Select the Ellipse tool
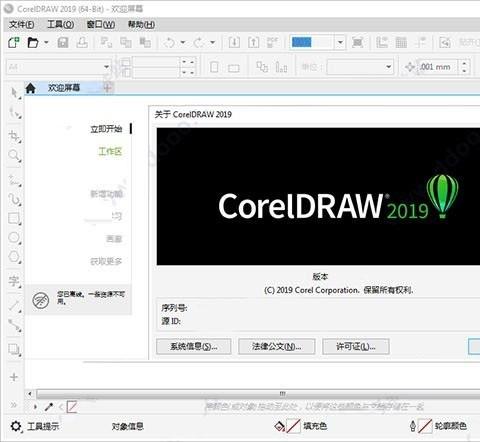 tap(14, 237)
